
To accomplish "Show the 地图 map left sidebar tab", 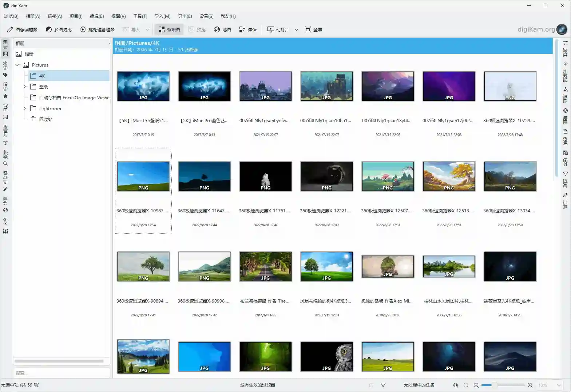I will (5, 205).
